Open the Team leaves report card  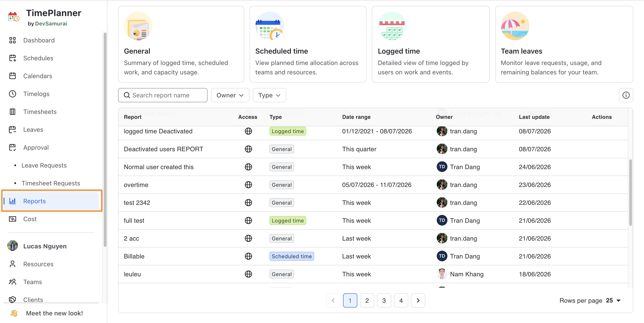point(564,44)
